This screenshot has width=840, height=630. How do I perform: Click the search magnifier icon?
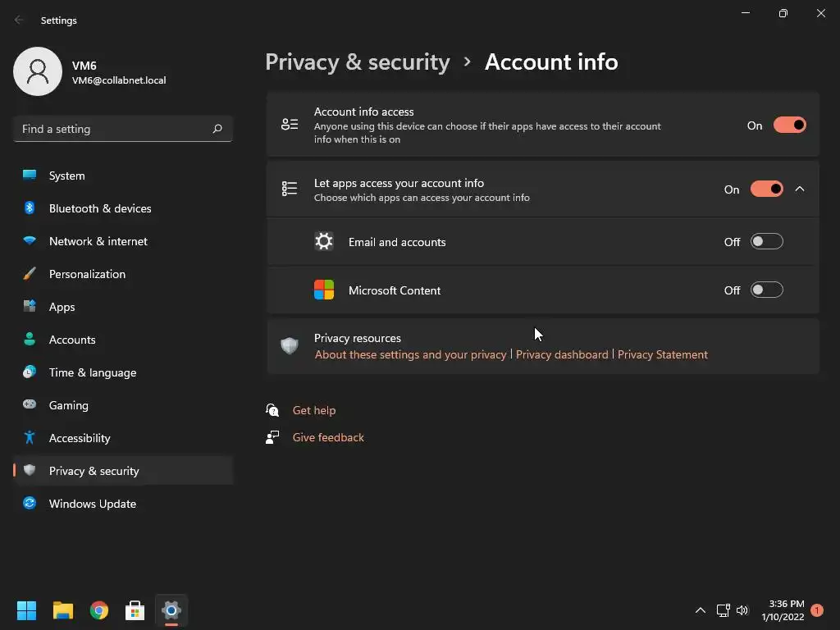(217, 129)
